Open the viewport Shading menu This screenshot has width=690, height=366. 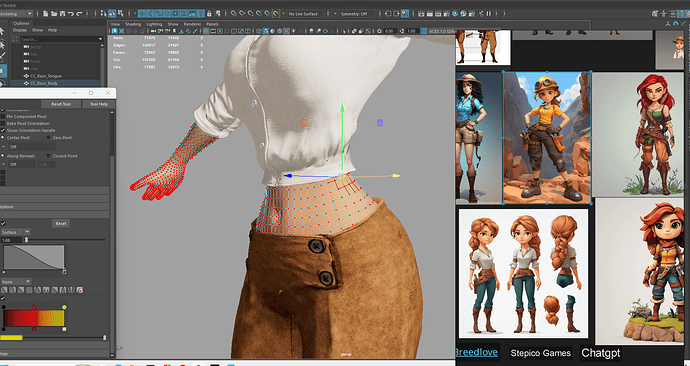click(133, 24)
